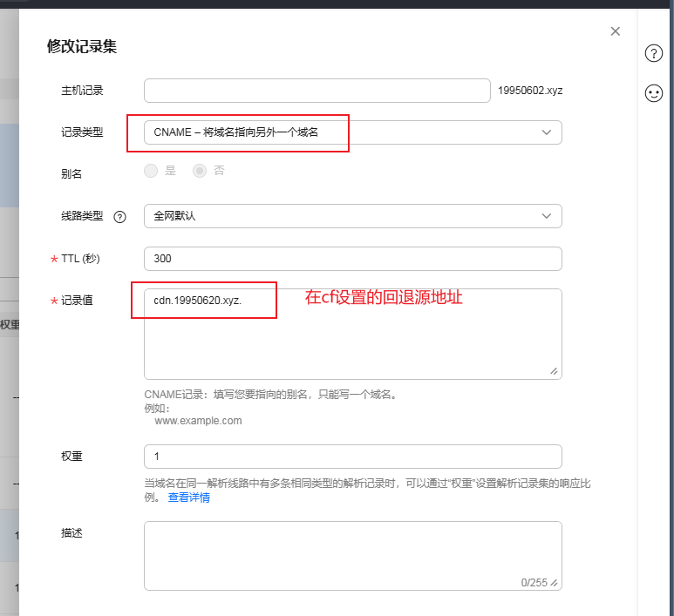This screenshot has height=616, width=674.
Task: Click inside the 描述 description box
Action: pos(352,551)
